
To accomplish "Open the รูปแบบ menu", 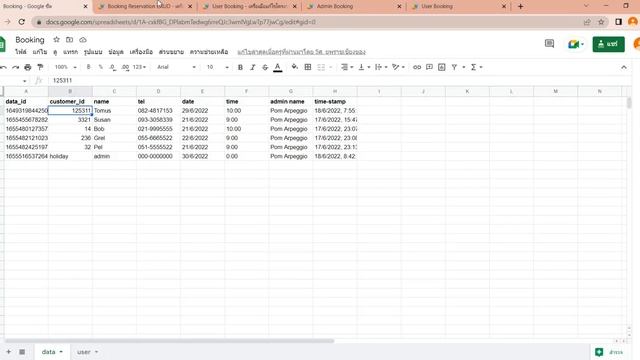I will [x=93, y=52].
